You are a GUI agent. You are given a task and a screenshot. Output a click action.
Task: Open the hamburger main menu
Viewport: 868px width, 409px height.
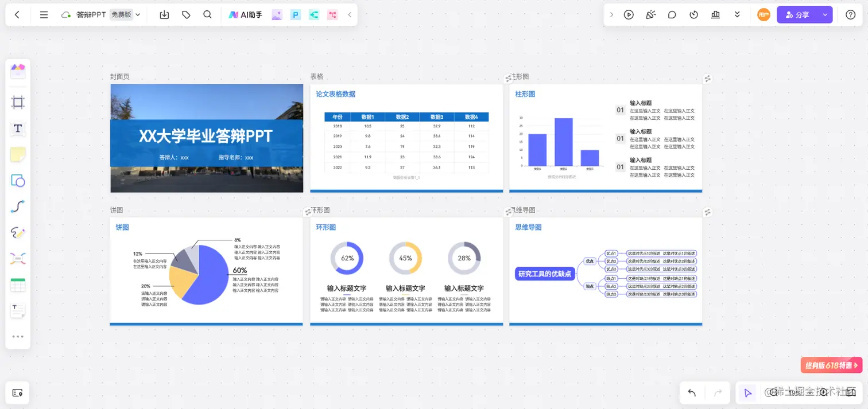[x=44, y=15]
